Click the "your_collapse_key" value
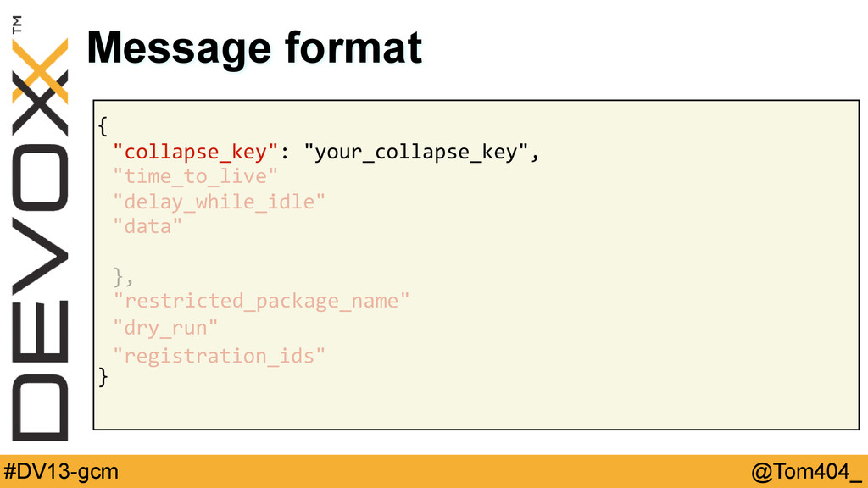The height and width of the screenshot is (488, 868). click(415, 152)
